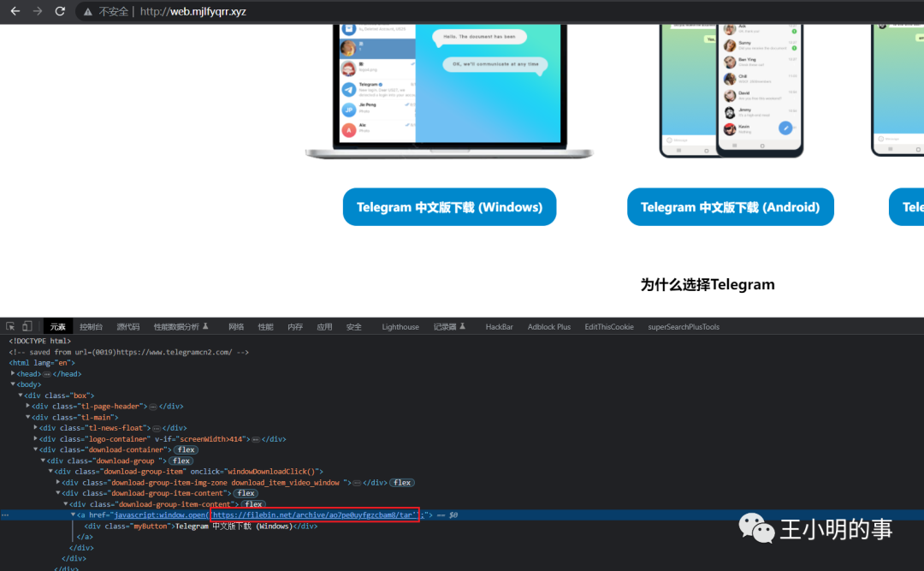Viewport: 924px width, 571px height.
Task: Open the 网络 tab
Action: click(x=236, y=327)
